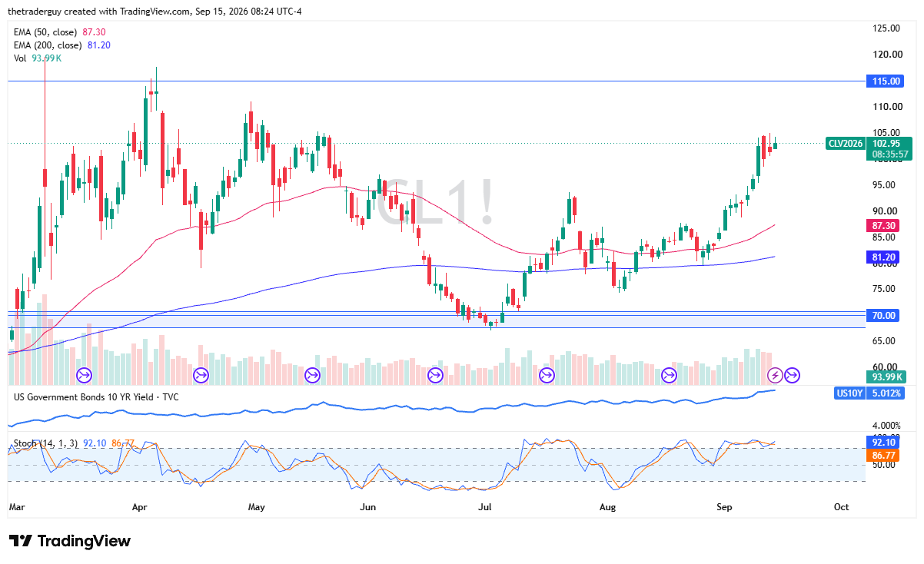Click the 95.00 price axis label

click(x=886, y=185)
